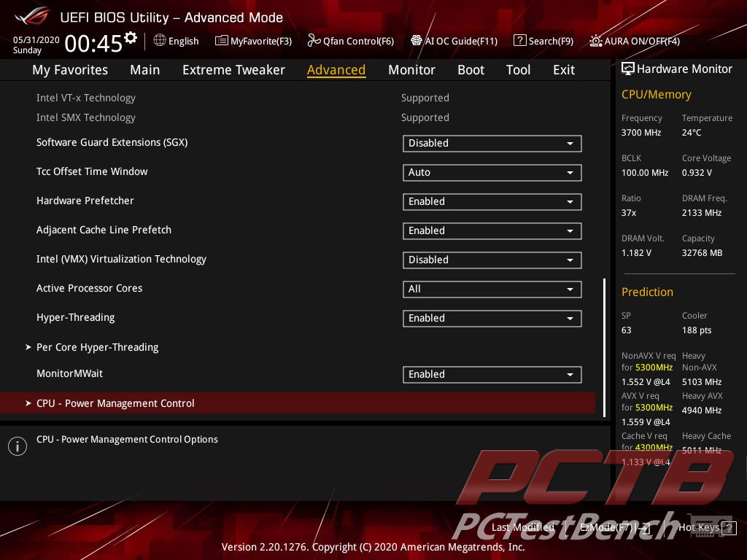Switch to EzMode(F7)
Screen dimensions: 747x560
[x=614, y=527]
